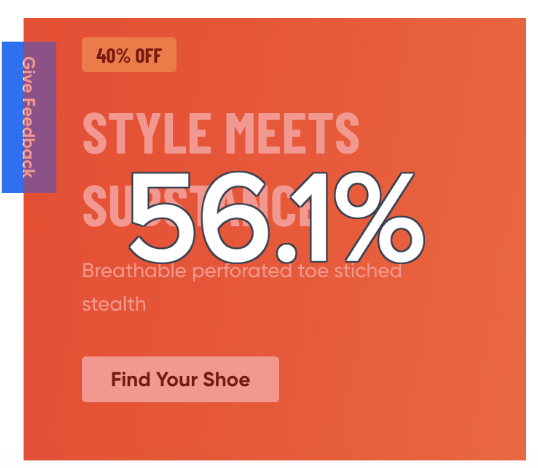538x468 pixels.
Task: Select the 40% OFF discount badge
Action: (x=129, y=55)
